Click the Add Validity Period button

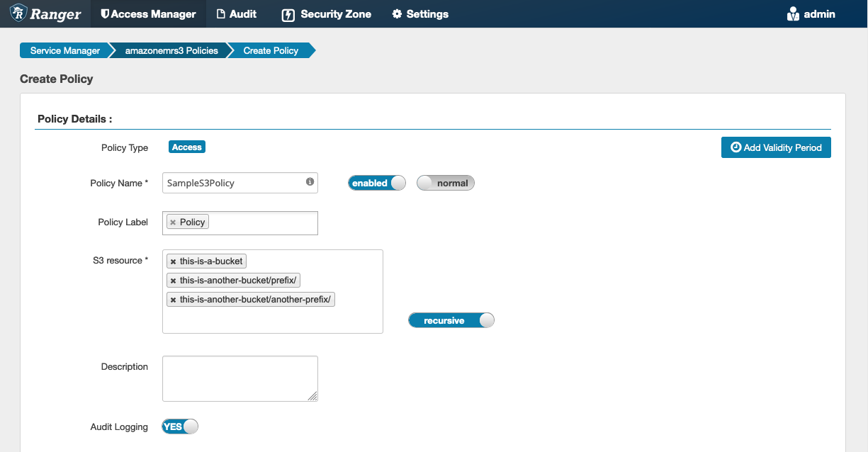coord(775,147)
